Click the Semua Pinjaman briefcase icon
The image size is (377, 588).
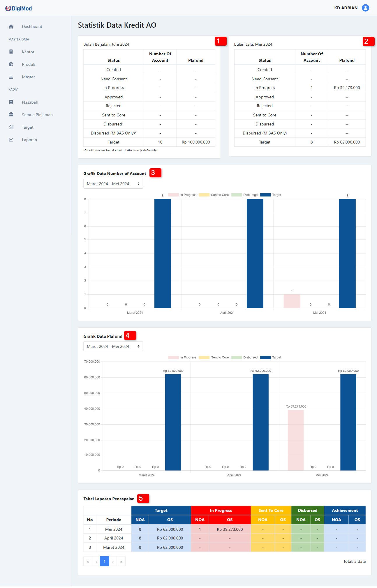tap(11, 115)
